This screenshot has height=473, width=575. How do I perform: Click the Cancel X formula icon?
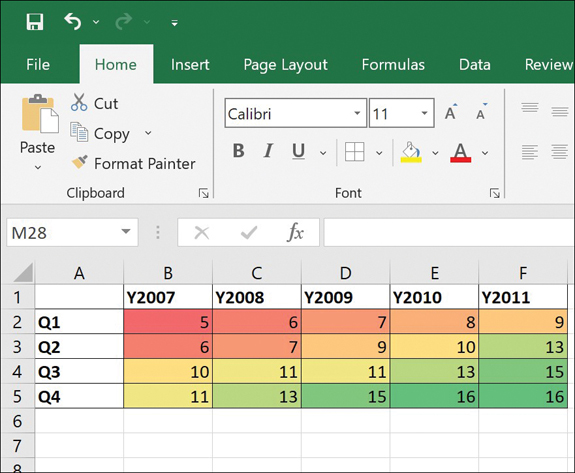tap(202, 232)
